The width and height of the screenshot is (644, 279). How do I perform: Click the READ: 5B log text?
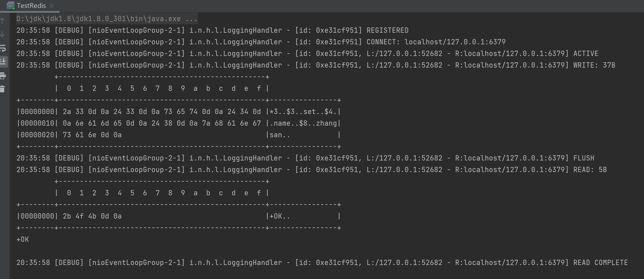coord(590,170)
